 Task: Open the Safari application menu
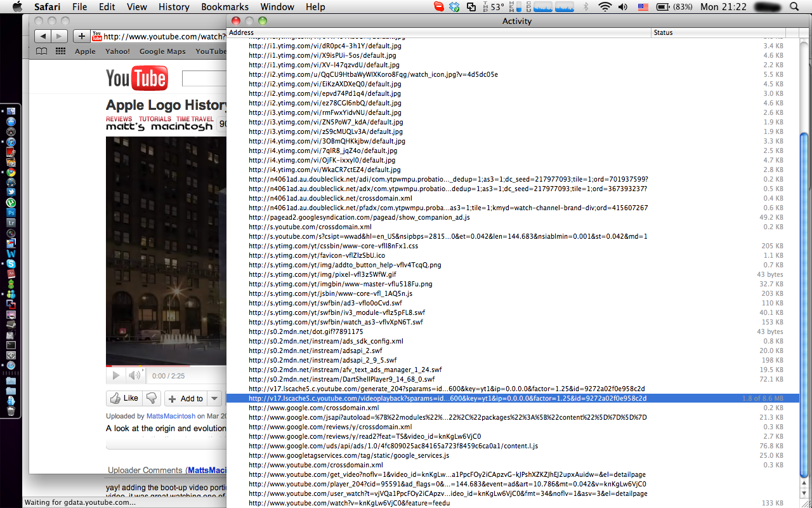[48, 7]
